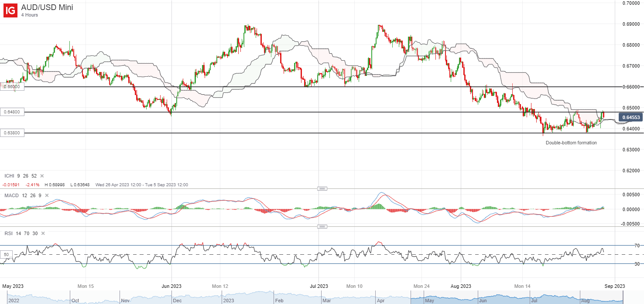Click the Mon 24 date label

(422, 286)
